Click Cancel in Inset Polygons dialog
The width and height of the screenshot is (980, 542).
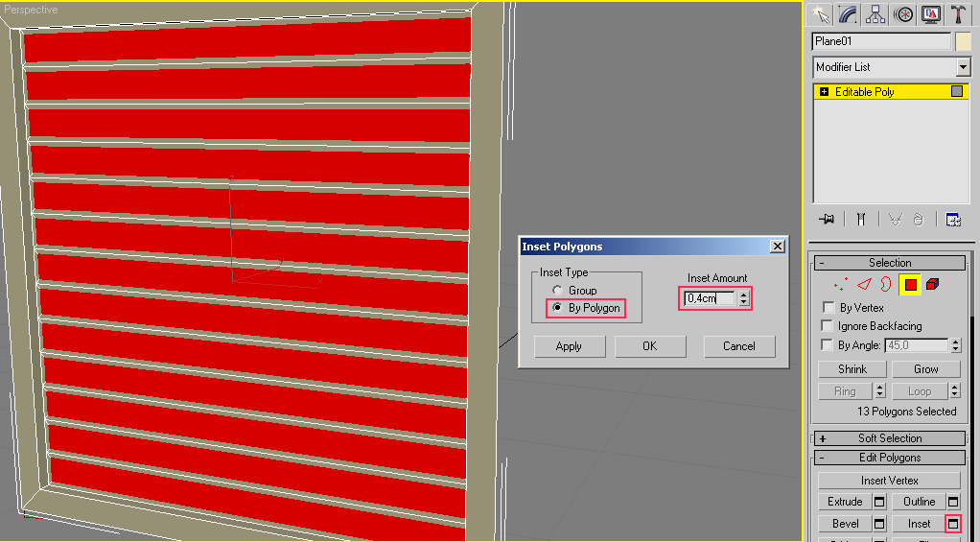(x=739, y=346)
